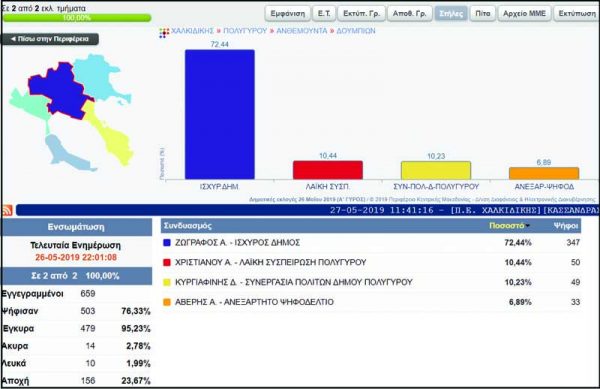Image resolution: width=600 pixels, height=389 pixels.
Task: Switch to the Πίτα chart view
Action: (483, 13)
